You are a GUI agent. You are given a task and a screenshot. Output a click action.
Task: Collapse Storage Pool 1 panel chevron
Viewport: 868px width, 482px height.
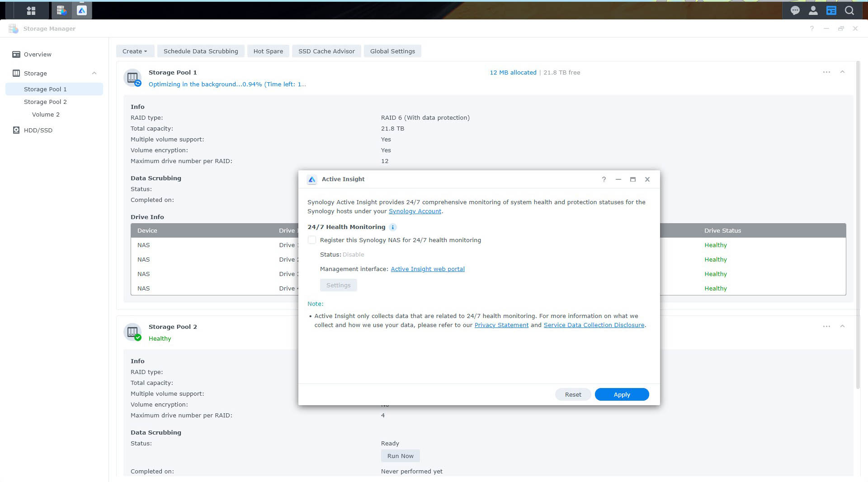pos(842,72)
